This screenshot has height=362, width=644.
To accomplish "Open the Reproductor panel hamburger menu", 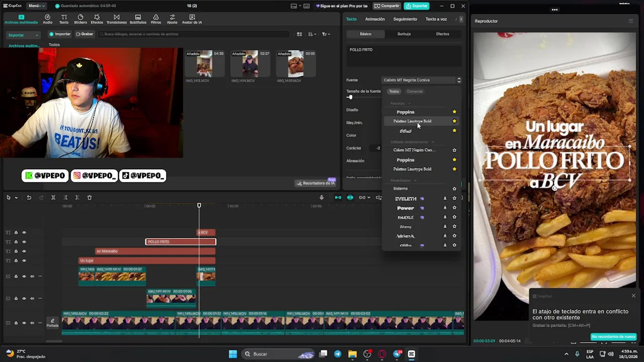I will click(630, 21).
